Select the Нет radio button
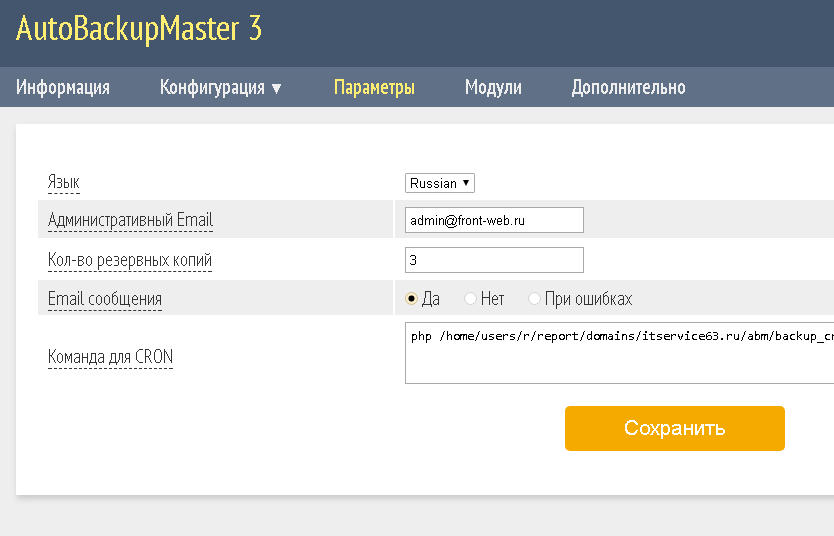 pos(470,299)
